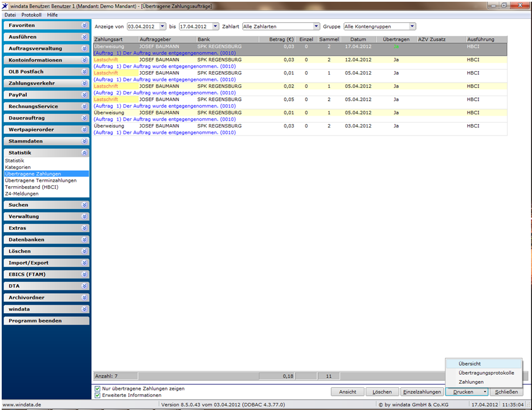Click the Schließen button
The width and height of the screenshot is (532, 410).
point(506,392)
